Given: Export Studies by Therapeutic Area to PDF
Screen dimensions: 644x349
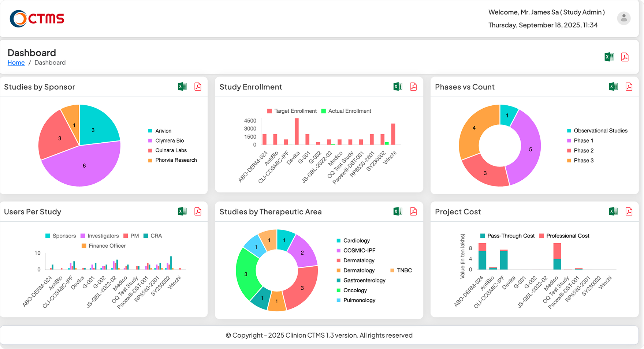Looking at the screenshot, I should pos(413,211).
